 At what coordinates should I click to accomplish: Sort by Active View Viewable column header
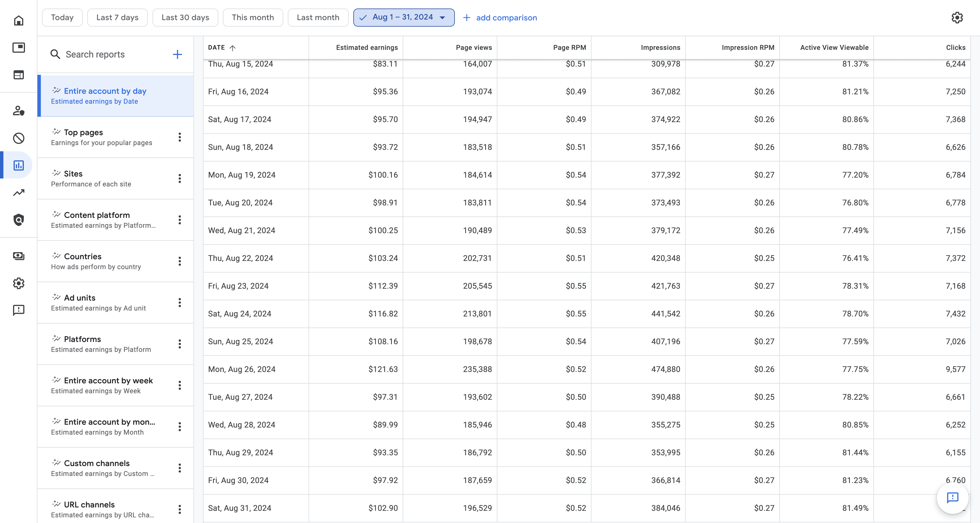pyautogui.click(x=834, y=48)
